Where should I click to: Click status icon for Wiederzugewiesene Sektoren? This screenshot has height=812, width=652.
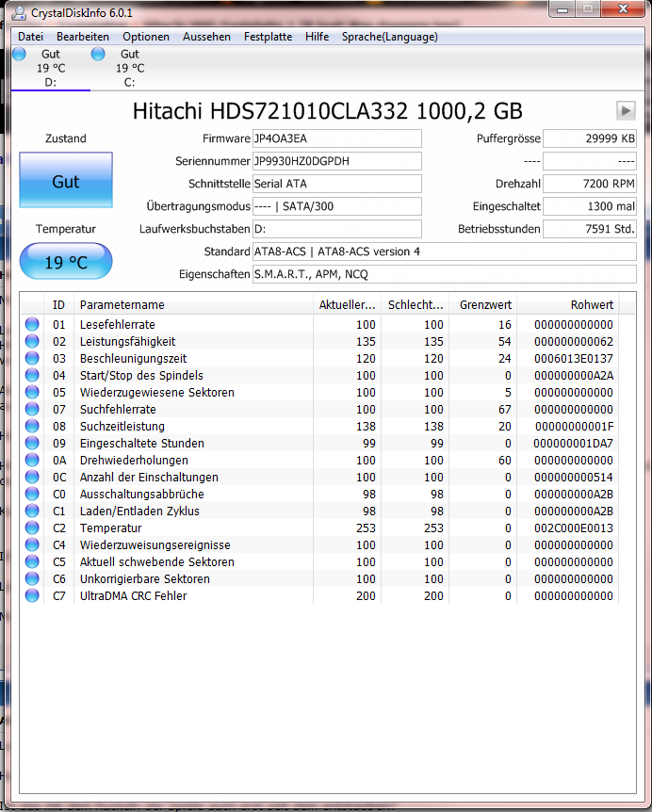pos(32,392)
